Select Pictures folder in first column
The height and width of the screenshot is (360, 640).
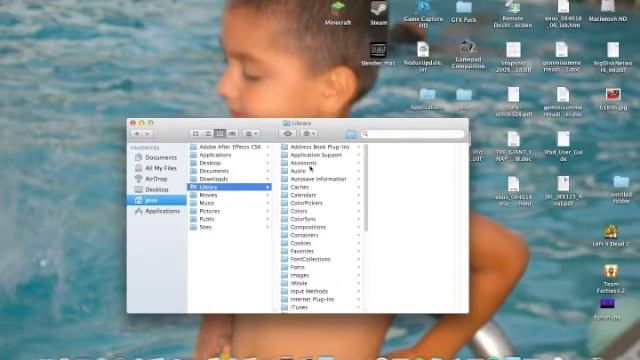tap(229, 211)
